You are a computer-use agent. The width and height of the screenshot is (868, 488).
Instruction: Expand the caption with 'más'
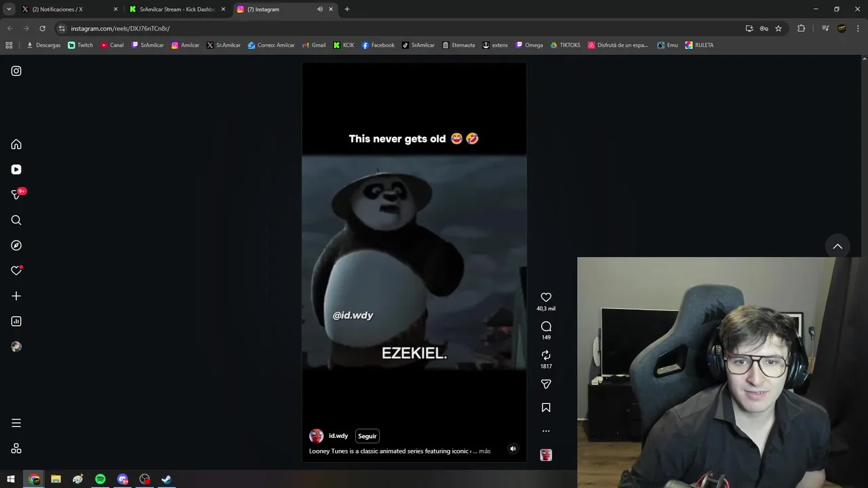click(x=484, y=451)
